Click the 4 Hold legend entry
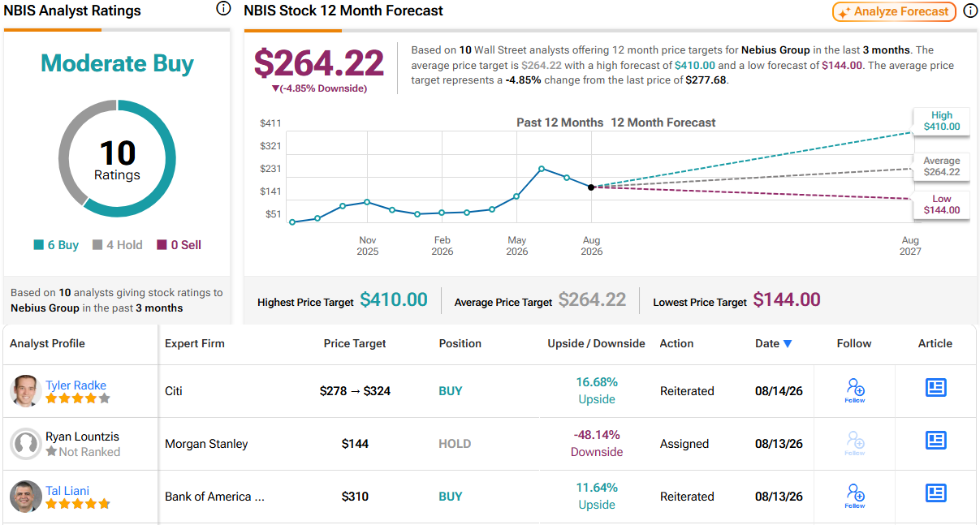The width and height of the screenshot is (980, 525). click(118, 245)
